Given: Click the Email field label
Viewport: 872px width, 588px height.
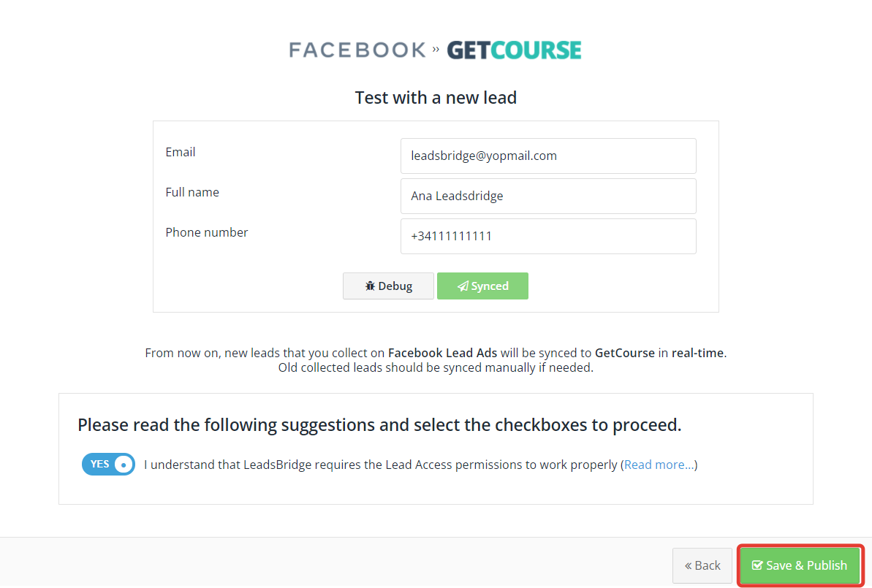Looking at the screenshot, I should coord(181,152).
